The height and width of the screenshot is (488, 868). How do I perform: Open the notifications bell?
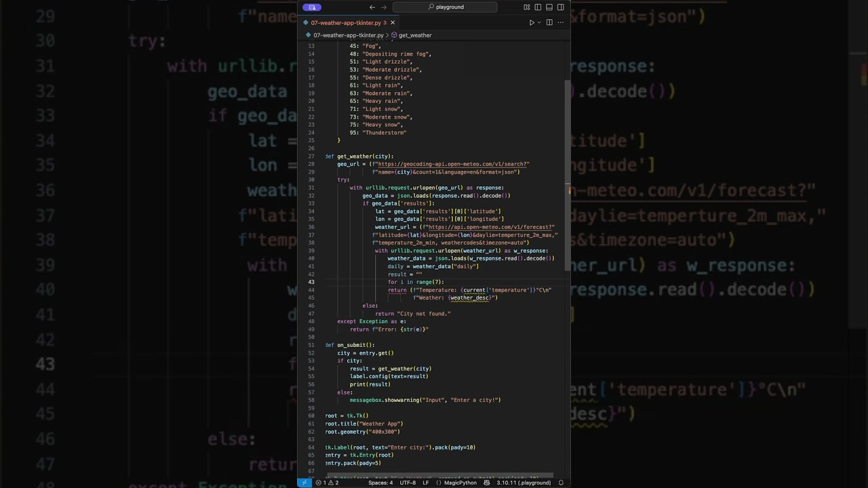(561, 483)
